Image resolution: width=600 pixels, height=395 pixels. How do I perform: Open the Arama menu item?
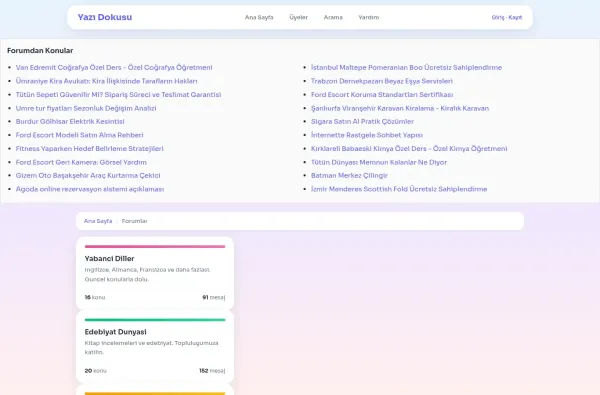(x=333, y=17)
